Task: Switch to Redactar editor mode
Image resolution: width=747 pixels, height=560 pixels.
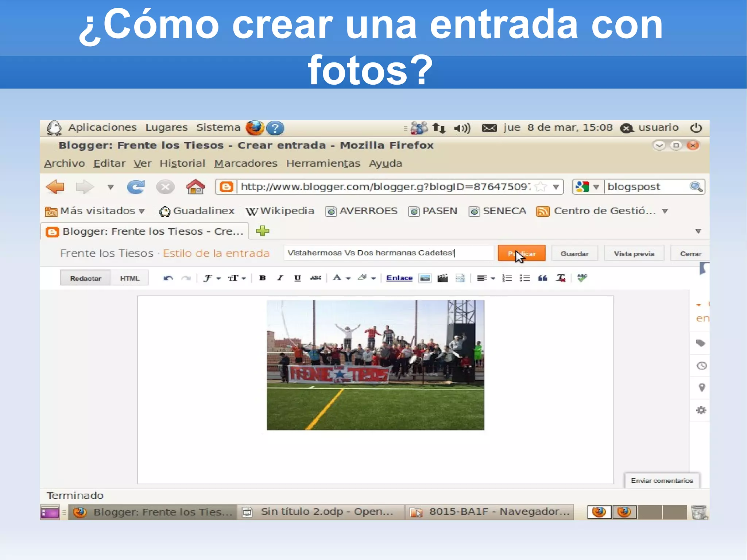Action: coord(85,278)
